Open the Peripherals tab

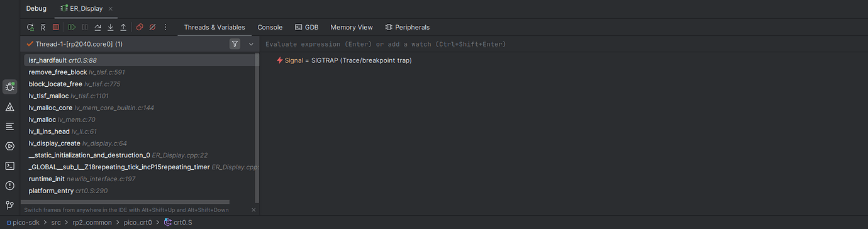(407, 28)
